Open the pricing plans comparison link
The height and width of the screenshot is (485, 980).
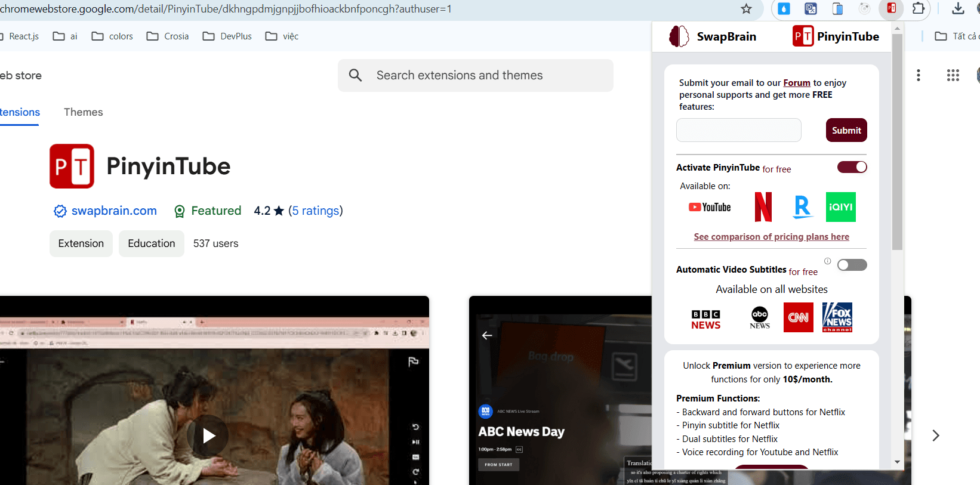[771, 237]
